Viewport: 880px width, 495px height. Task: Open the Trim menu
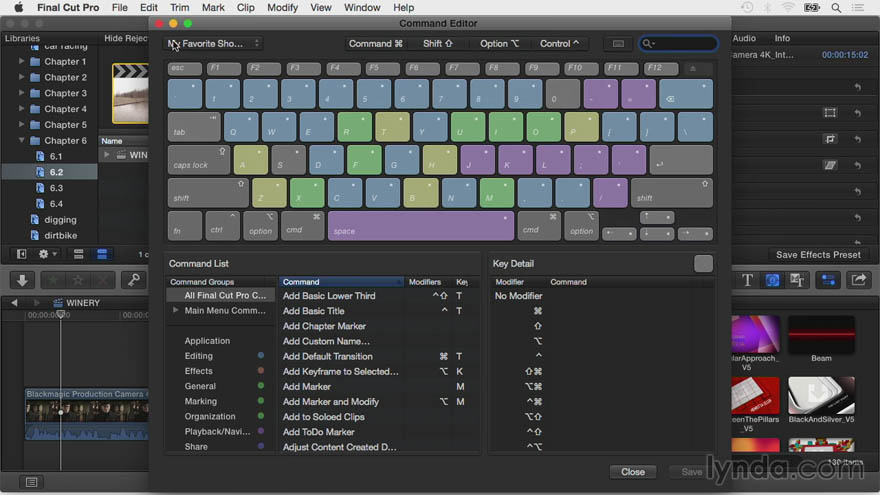point(180,7)
